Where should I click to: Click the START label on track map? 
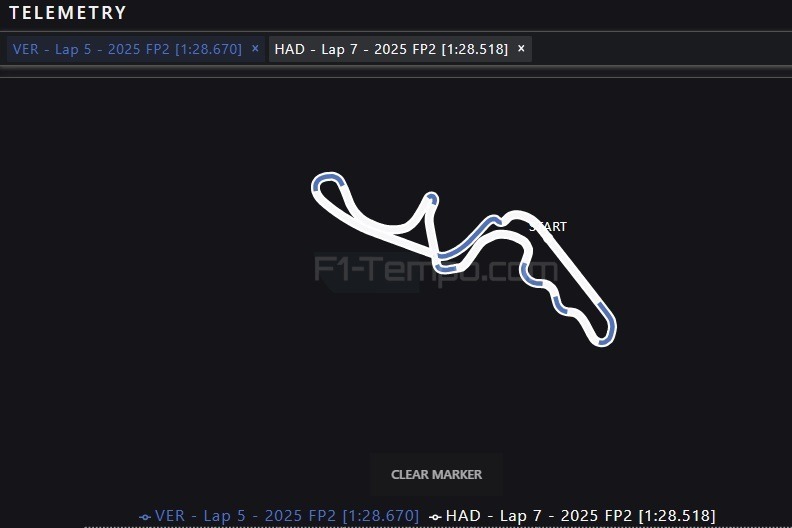pyautogui.click(x=548, y=227)
